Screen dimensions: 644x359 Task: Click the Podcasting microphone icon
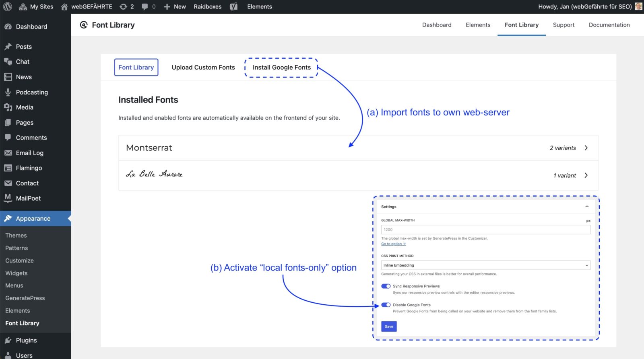[x=8, y=92]
